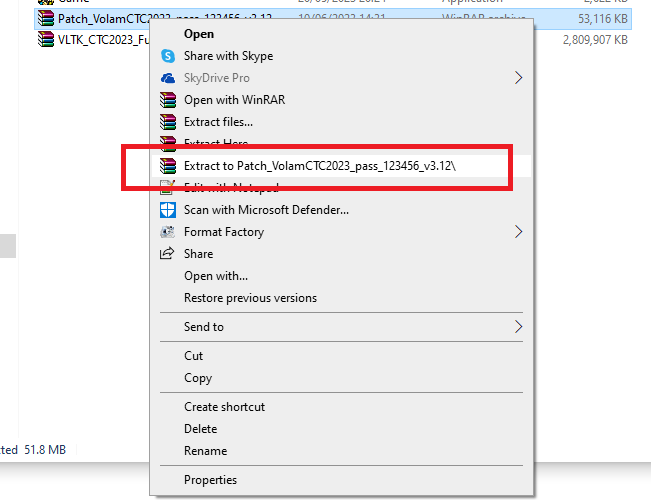The width and height of the screenshot is (651, 500).
Task: Click WinRAR icon beside Open with WinRAR
Action: tap(168, 100)
